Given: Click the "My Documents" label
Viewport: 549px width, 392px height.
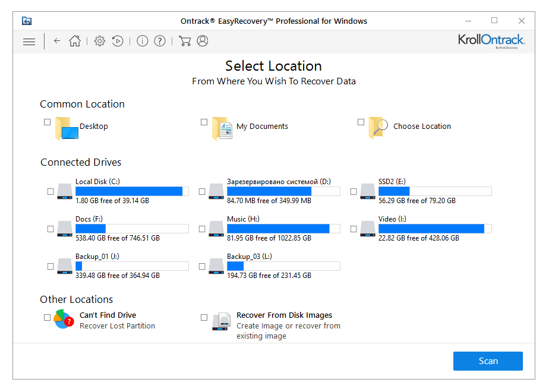Looking at the screenshot, I should click(262, 127).
